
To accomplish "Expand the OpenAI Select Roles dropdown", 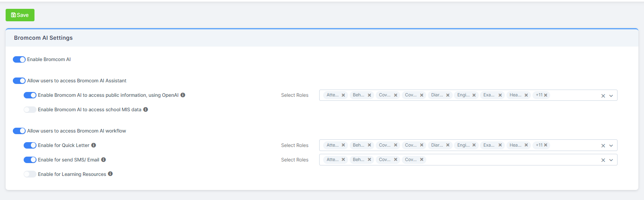I will pos(611,96).
